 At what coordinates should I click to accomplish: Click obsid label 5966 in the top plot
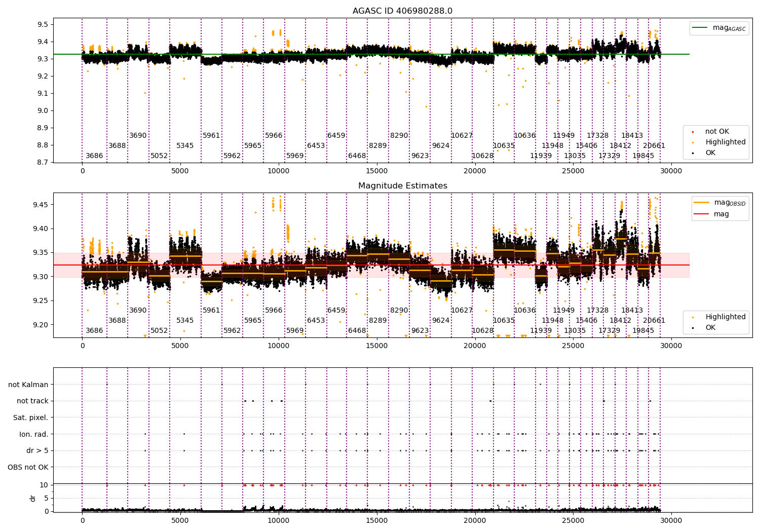coord(274,136)
